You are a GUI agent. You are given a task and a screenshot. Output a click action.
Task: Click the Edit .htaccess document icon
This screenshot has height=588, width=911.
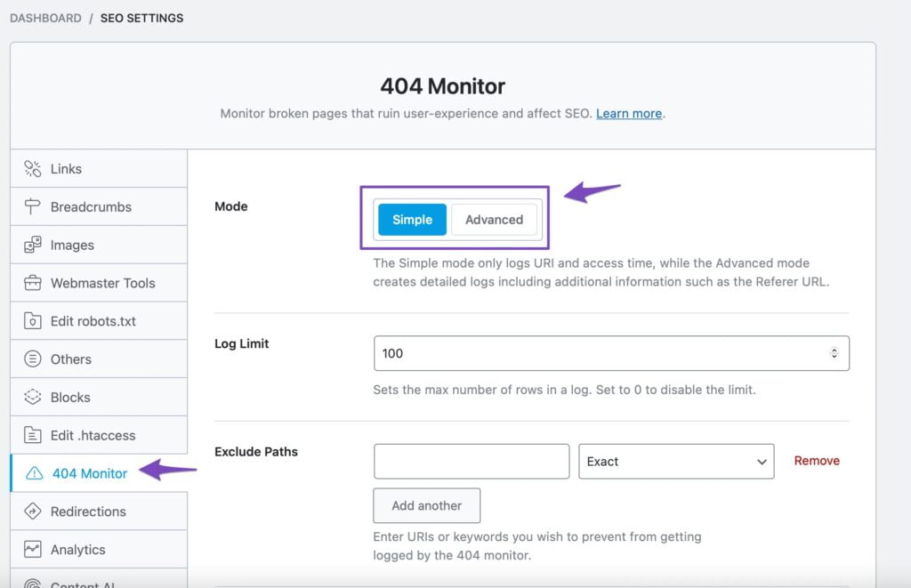click(x=33, y=435)
